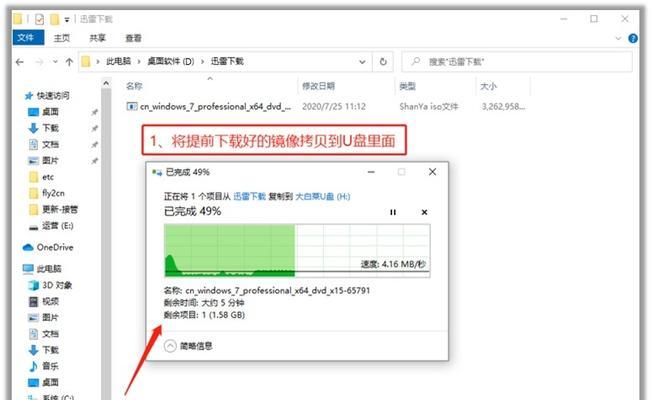Screen dimensions: 652x400
Task: Click the properties checkmark icon in title bar
Action: click(39, 19)
